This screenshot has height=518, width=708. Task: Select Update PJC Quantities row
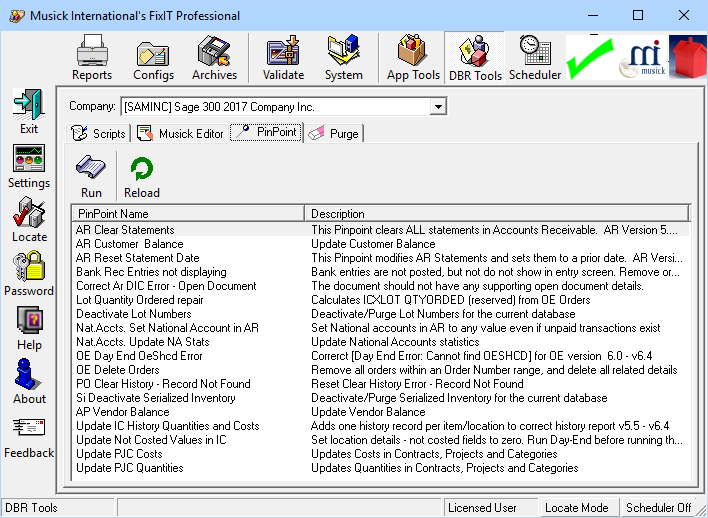point(381,468)
